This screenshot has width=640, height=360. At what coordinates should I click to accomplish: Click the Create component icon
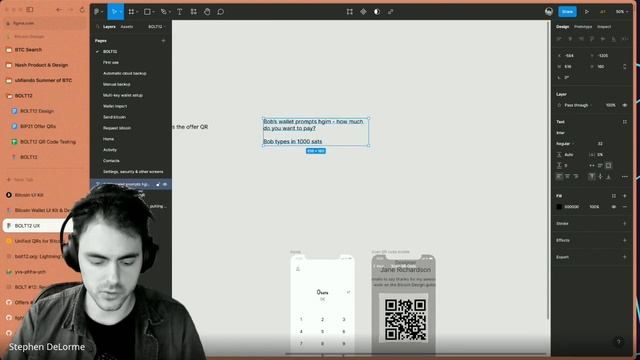[x=363, y=12]
